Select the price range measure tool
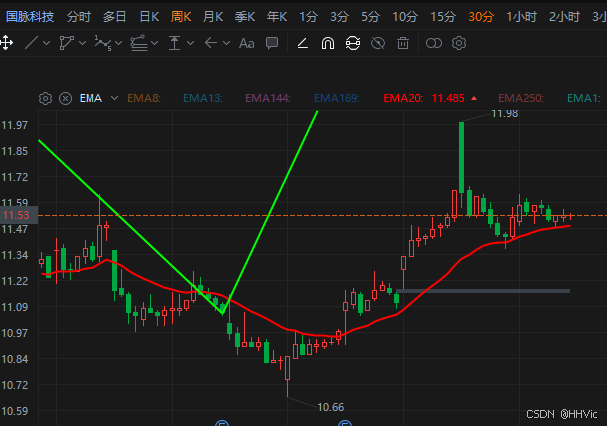607x426 pixels. [175, 43]
